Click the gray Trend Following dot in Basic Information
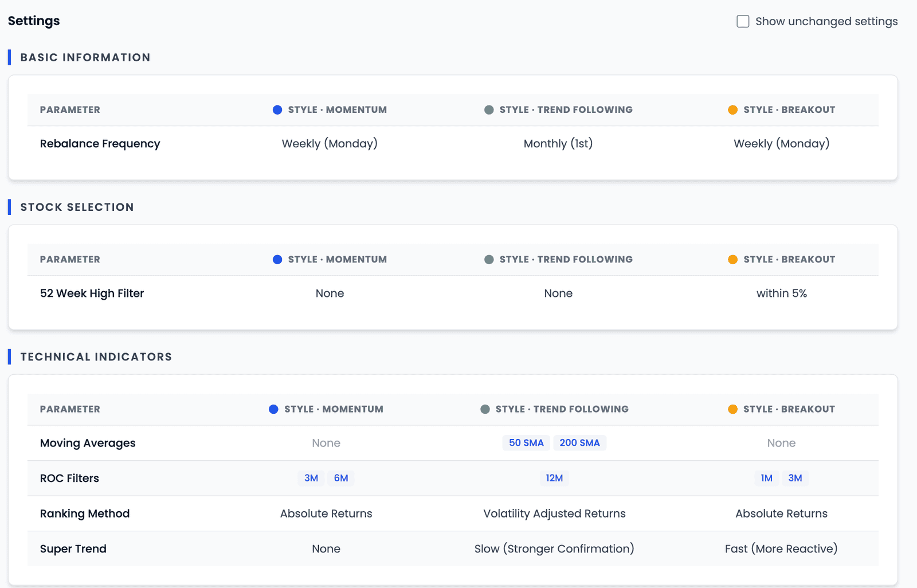 pyautogui.click(x=489, y=109)
